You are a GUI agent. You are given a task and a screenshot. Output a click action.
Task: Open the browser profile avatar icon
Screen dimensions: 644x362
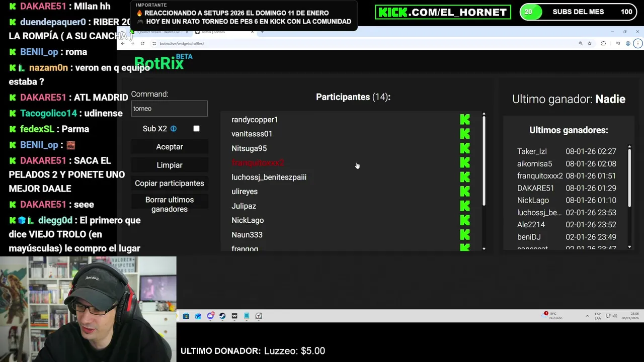(628, 43)
